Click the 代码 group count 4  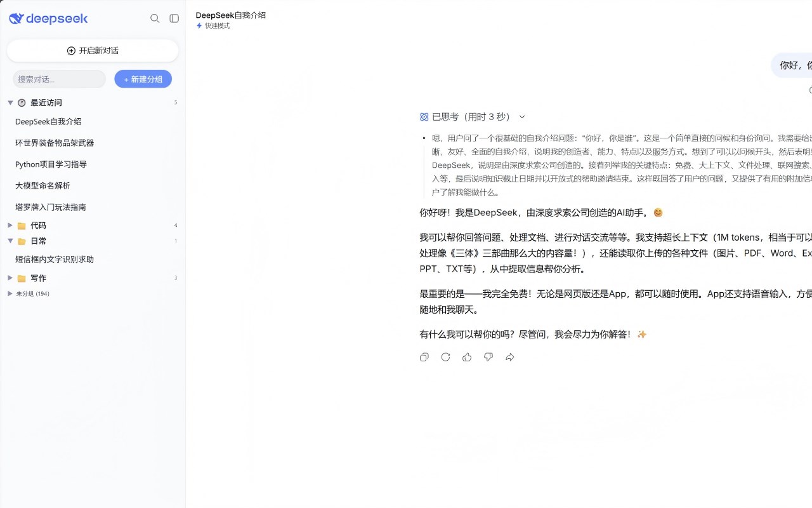(x=176, y=225)
